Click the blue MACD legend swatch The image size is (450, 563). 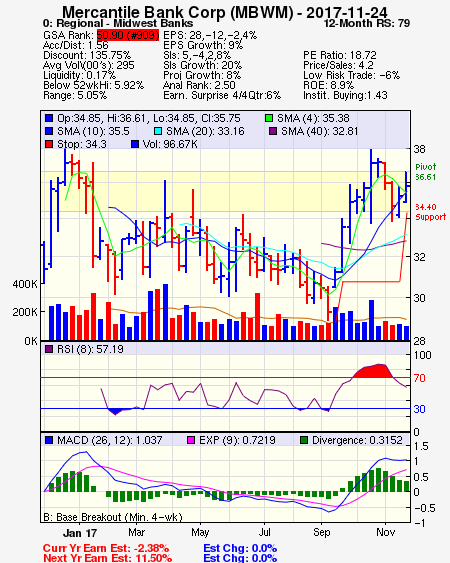pyautogui.click(x=49, y=440)
